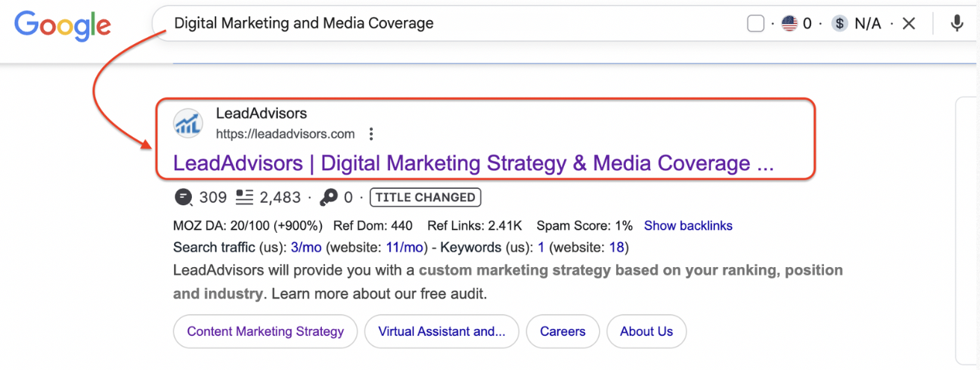Screen dimensions: 980x370
Task: Open the Virtual Assistant and... sitelink
Action: (x=442, y=332)
